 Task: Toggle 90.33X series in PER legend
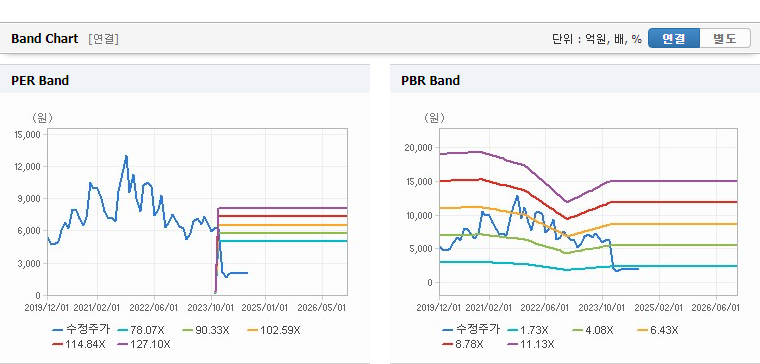[x=206, y=330]
